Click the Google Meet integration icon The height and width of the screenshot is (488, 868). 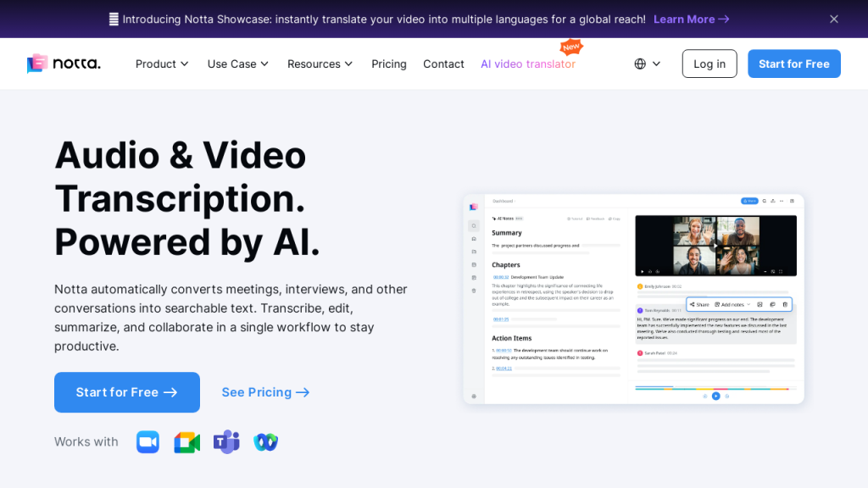[186, 441]
